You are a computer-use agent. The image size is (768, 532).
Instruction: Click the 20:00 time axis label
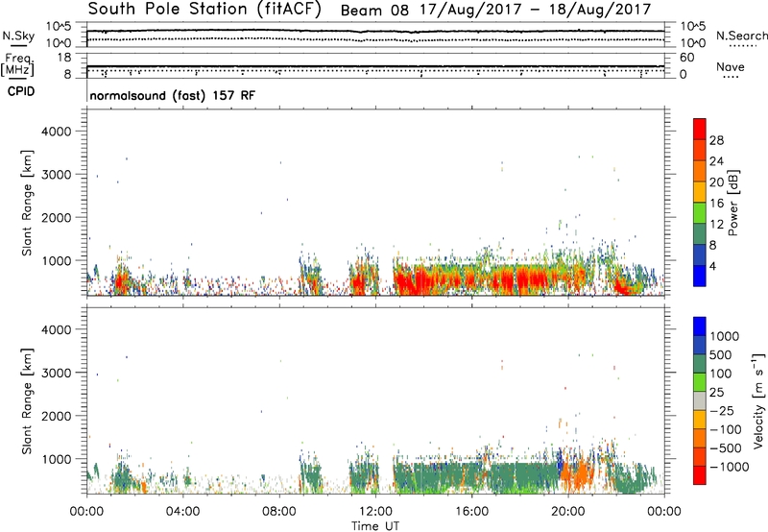click(568, 512)
